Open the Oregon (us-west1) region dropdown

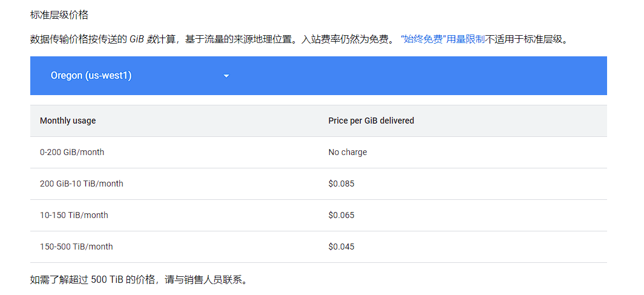(140, 76)
